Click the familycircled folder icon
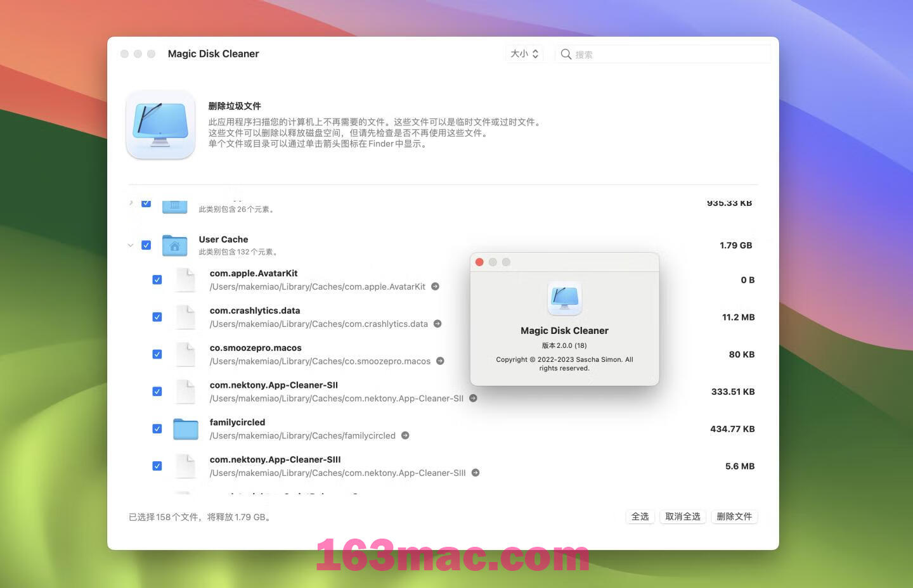Screen dimensions: 913x588 [186, 429]
